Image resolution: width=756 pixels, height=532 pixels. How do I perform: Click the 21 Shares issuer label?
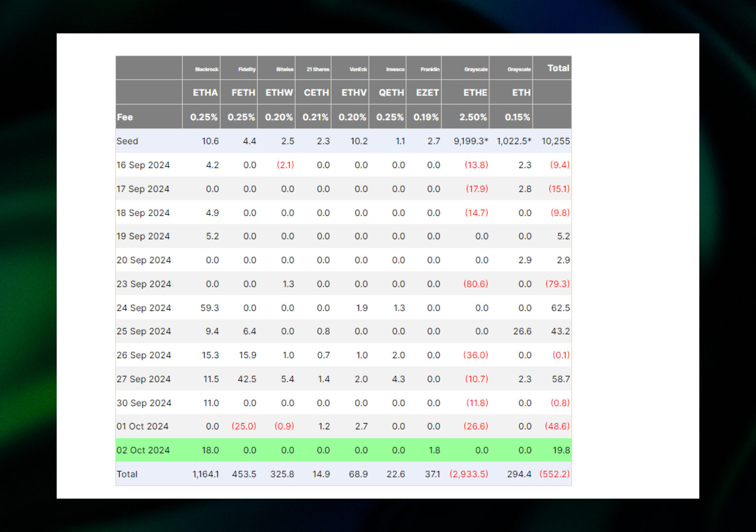(317, 69)
